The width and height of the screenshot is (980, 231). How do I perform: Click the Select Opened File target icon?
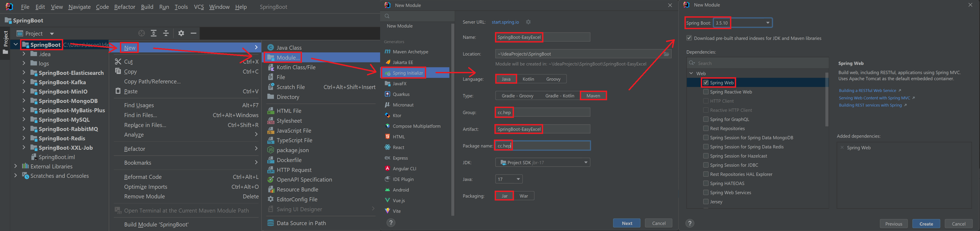[x=142, y=33]
